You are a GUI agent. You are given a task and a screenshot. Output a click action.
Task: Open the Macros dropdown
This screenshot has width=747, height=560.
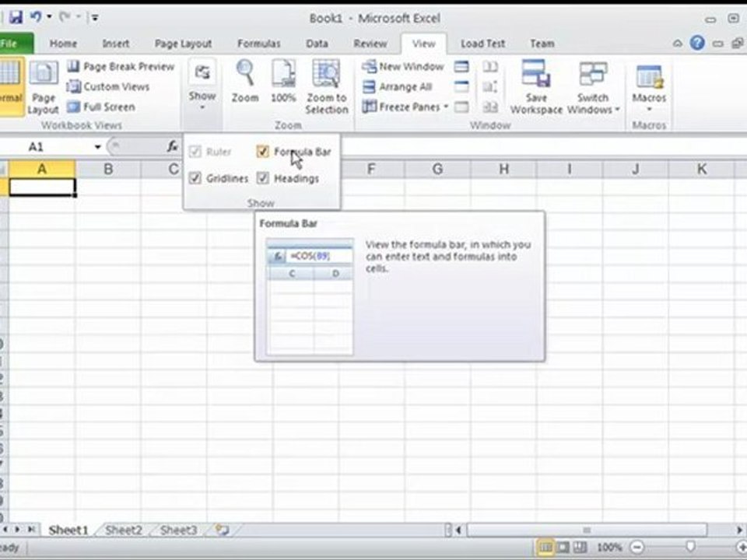tap(649, 86)
